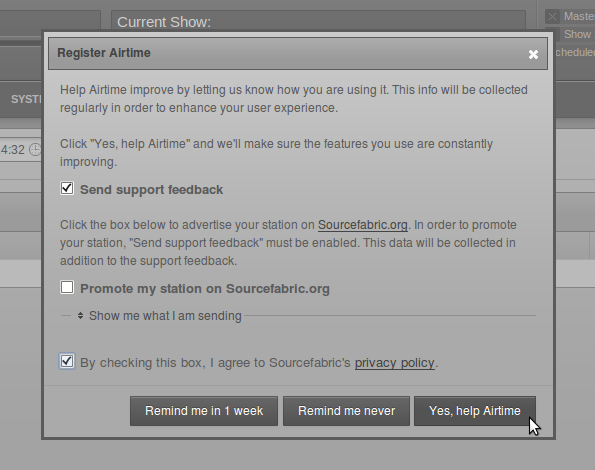Untick the privacy policy agreement checkbox
Image resolution: width=595 pixels, height=470 pixels.
point(67,361)
